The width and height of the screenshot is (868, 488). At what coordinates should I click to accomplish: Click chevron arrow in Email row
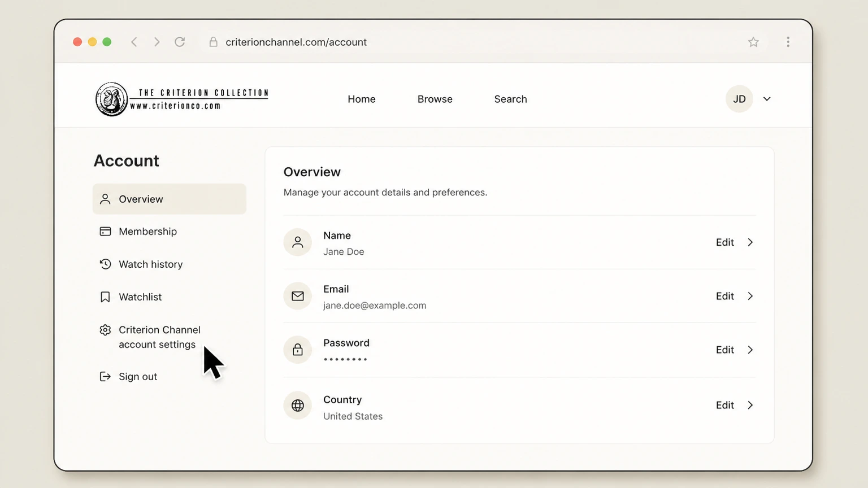pyautogui.click(x=750, y=296)
